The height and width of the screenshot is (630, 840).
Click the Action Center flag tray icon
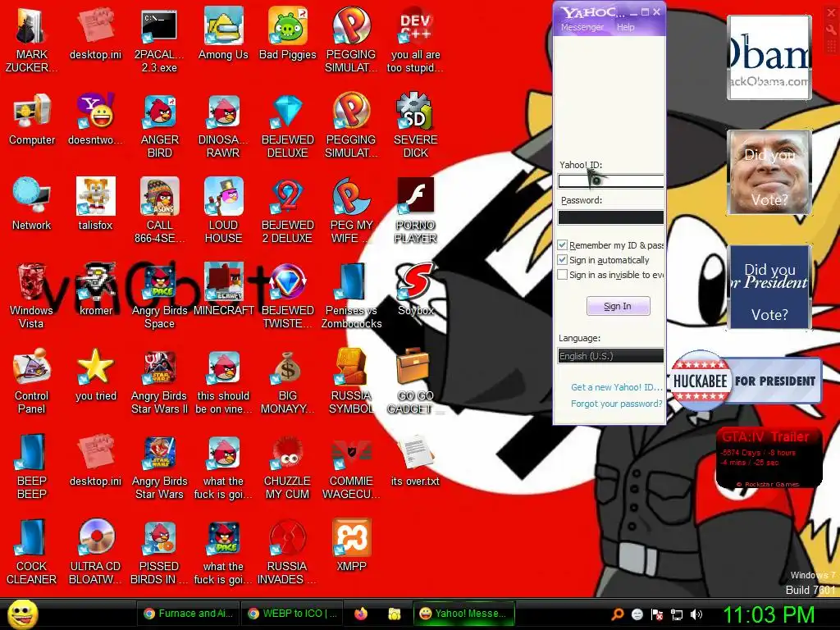tap(657, 614)
